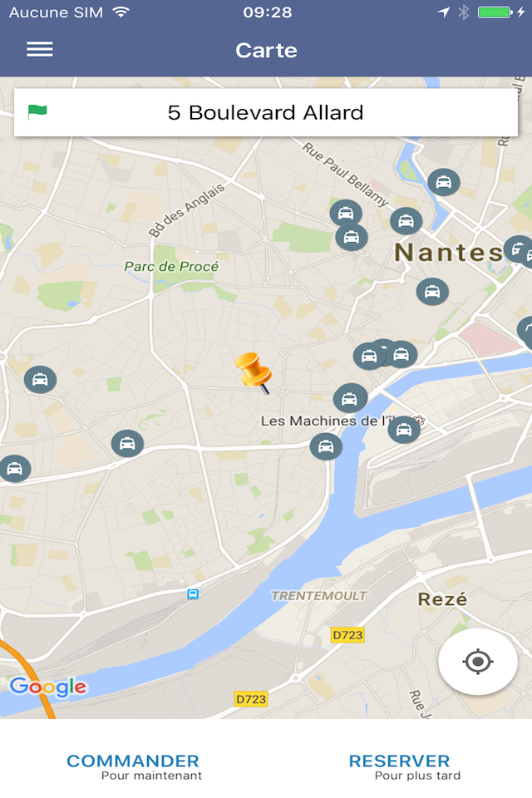Screen dimensions: 532x798
Task: Tap the battery indicator in status bar
Action: click(x=495, y=12)
